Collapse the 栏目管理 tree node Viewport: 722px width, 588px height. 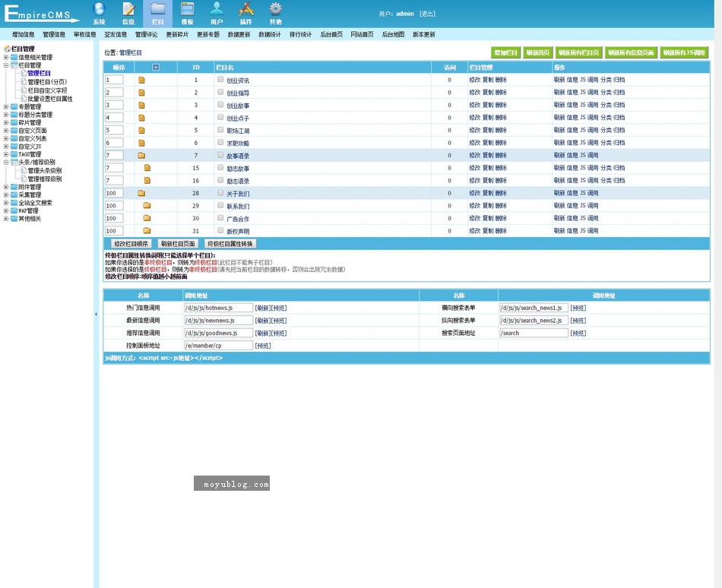click(6, 65)
